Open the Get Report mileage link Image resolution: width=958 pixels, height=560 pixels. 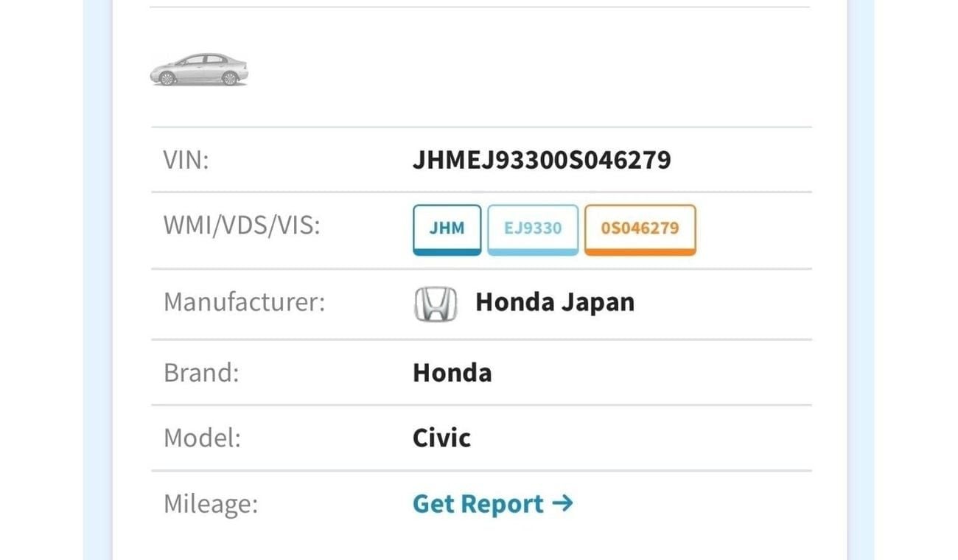478,504
